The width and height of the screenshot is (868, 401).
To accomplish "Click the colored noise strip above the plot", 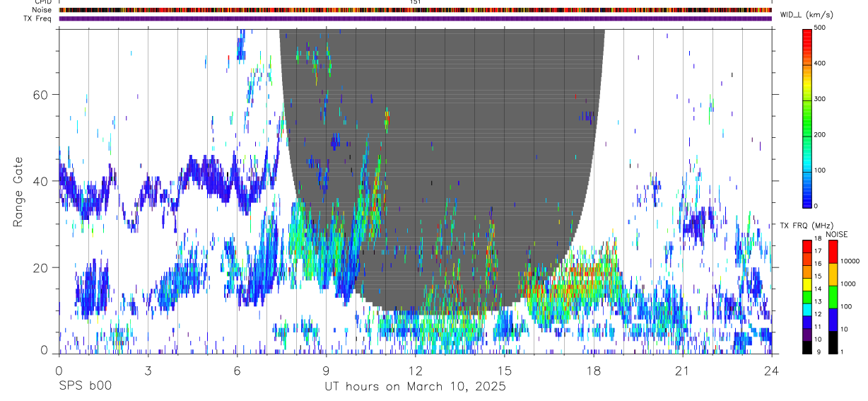I will 416,10.
